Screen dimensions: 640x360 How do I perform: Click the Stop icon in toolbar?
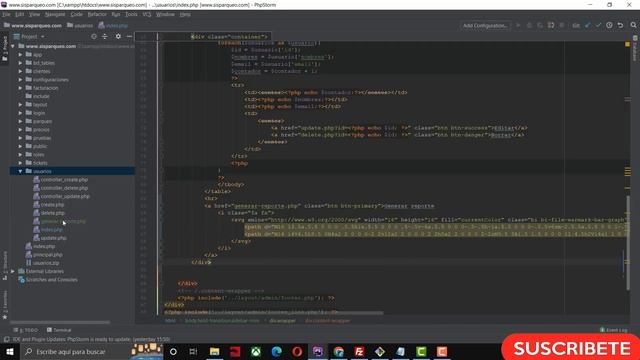tap(562, 25)
